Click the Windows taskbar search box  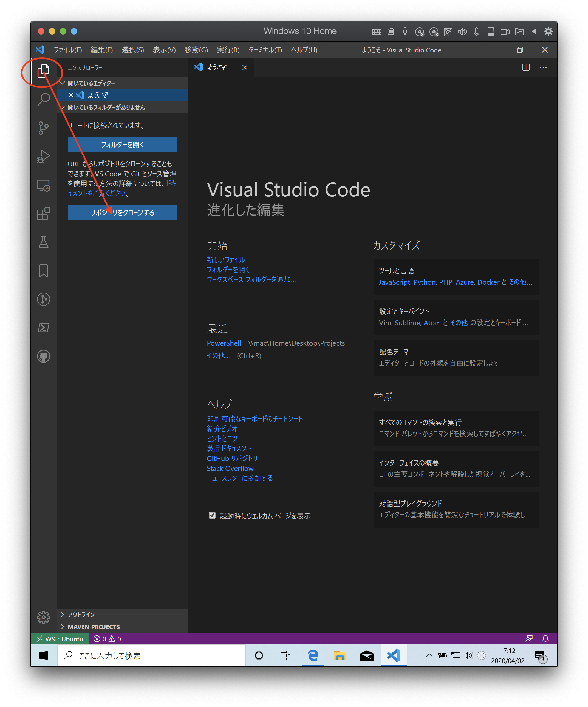[152, 655]
